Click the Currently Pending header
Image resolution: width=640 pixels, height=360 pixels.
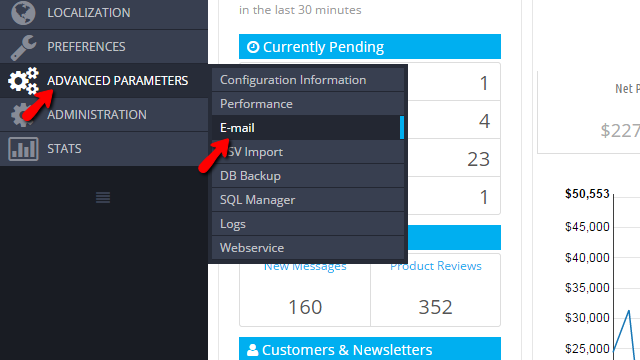click(370, 47)
